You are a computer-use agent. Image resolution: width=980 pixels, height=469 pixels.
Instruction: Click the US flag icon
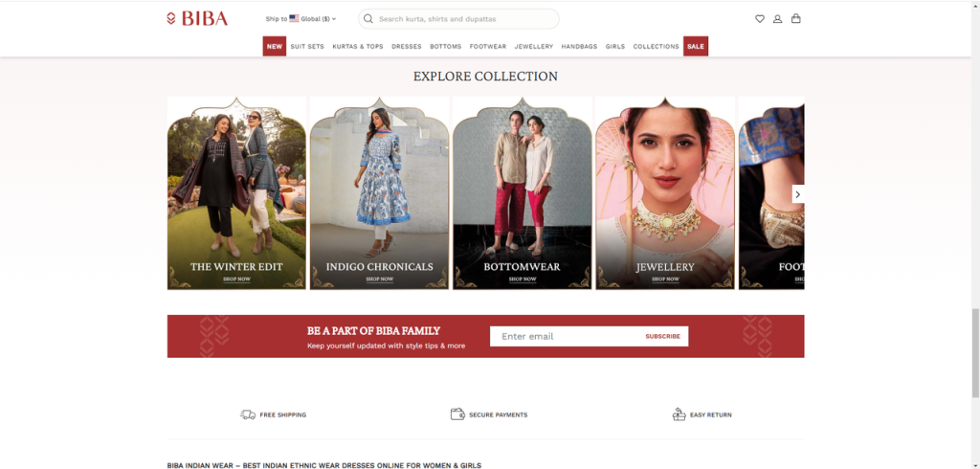(294, 19)
